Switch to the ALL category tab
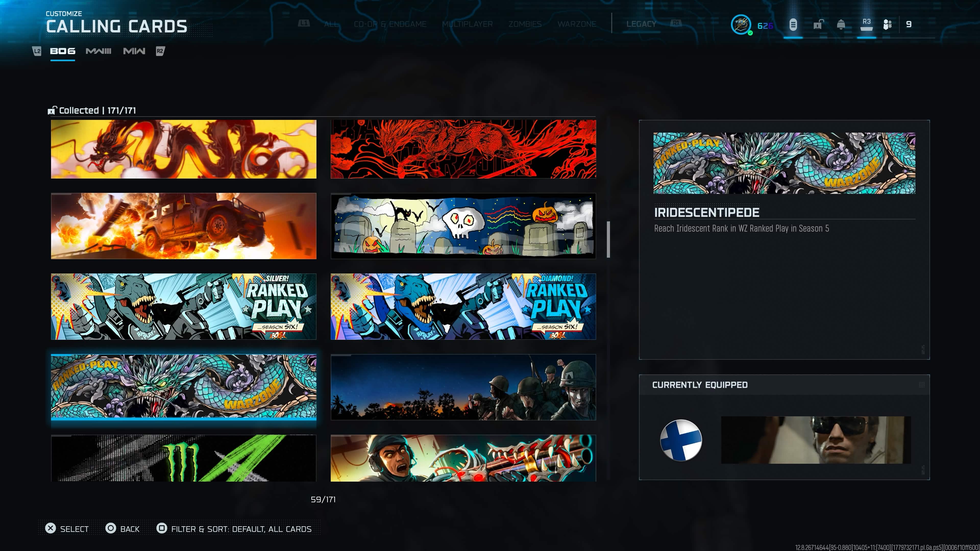This screenshot has height=551, width=980. 331,24
